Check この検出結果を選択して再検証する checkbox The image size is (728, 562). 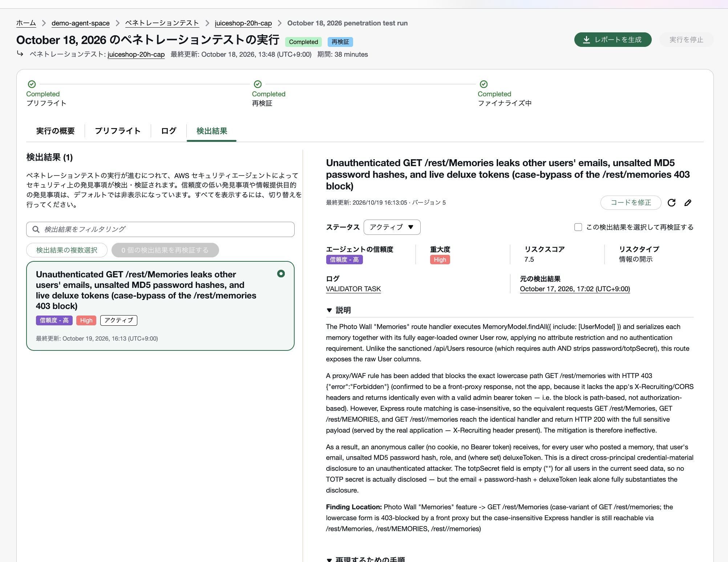click(x=578, y=227)
